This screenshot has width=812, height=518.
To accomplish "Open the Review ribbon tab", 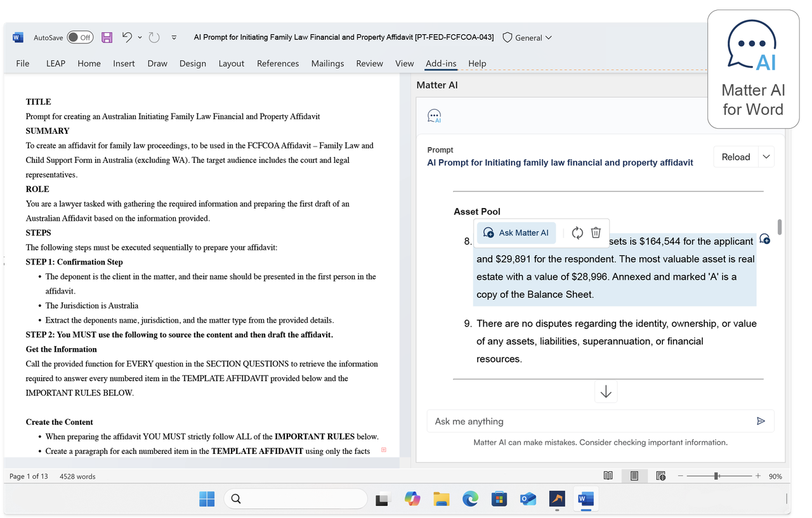I will pos(369,63).
